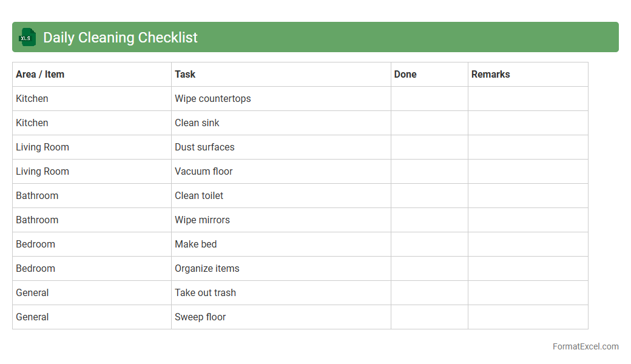Viewport: 631px width, 364px height.
Task: Select the Clean toilet task cell
Action: pyautogui.click(x=199, y=195)
